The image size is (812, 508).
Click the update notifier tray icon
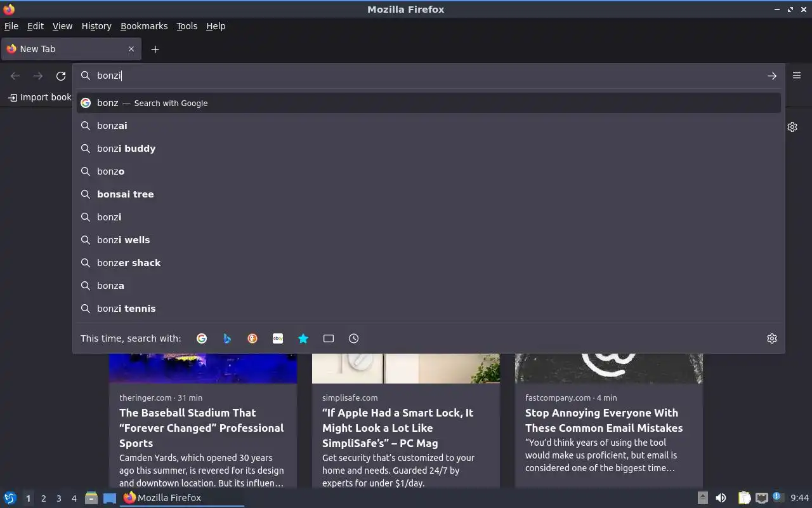coord(778,497)
